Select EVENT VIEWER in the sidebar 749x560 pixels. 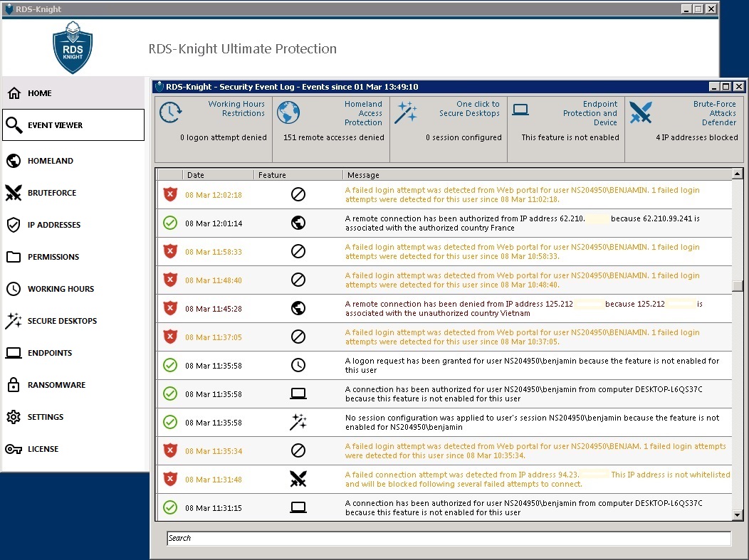click(x=73, y=125)
